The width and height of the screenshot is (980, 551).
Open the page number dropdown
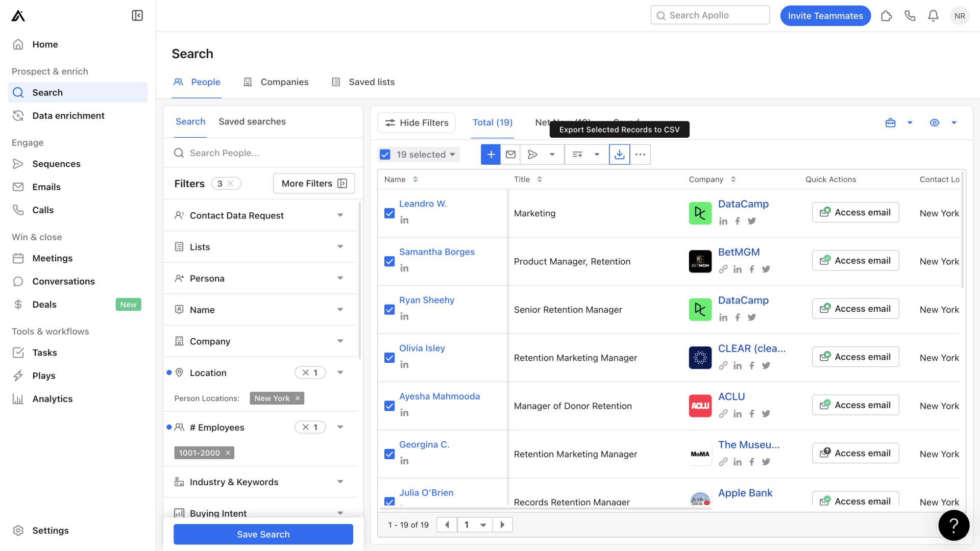[475, 524]
